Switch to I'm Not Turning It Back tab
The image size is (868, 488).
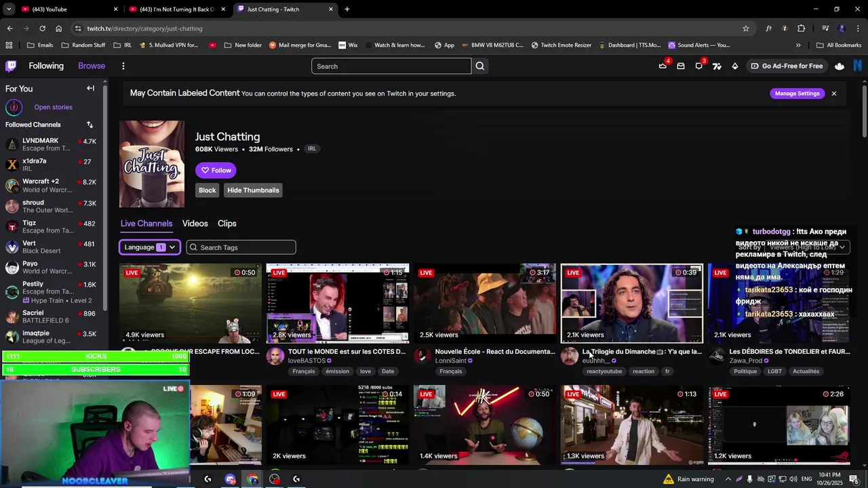(178, 9)
